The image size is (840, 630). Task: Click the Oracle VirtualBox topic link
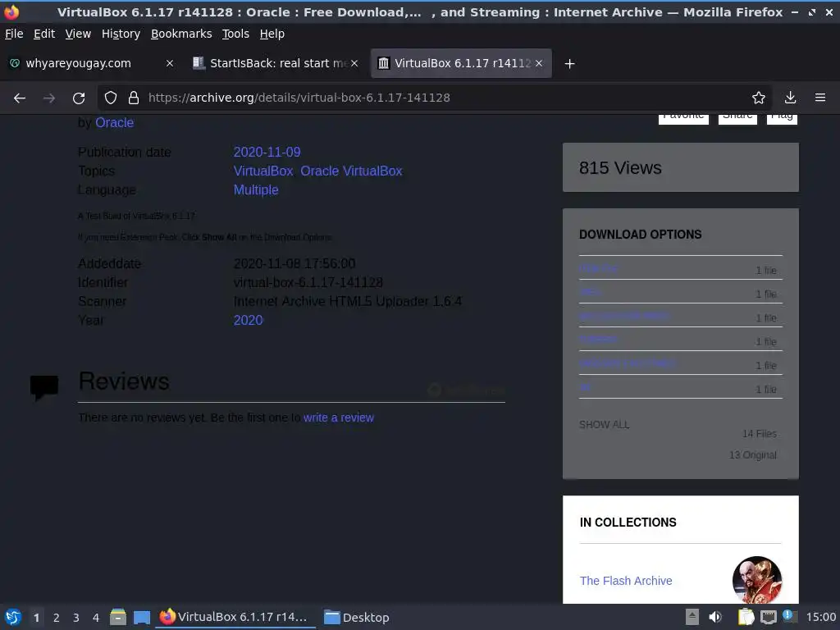pyautogui.click(x=351, y=171)
